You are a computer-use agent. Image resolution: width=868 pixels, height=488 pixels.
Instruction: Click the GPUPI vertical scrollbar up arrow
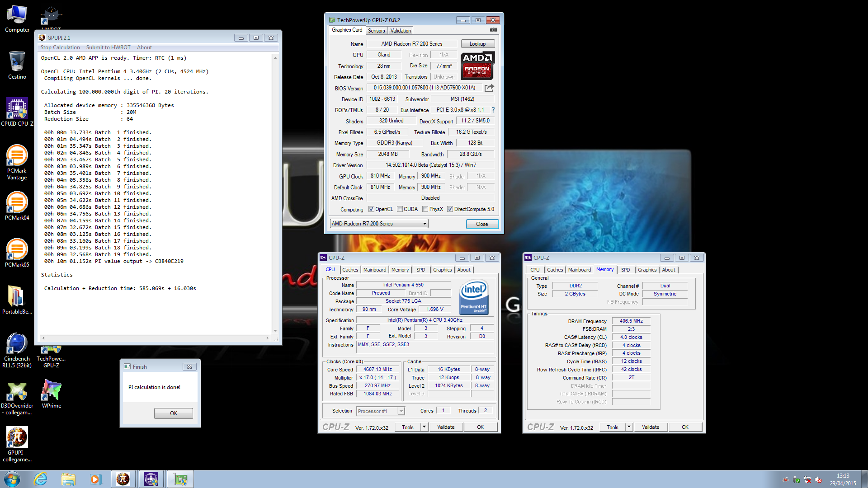click(x=275, y=58)
